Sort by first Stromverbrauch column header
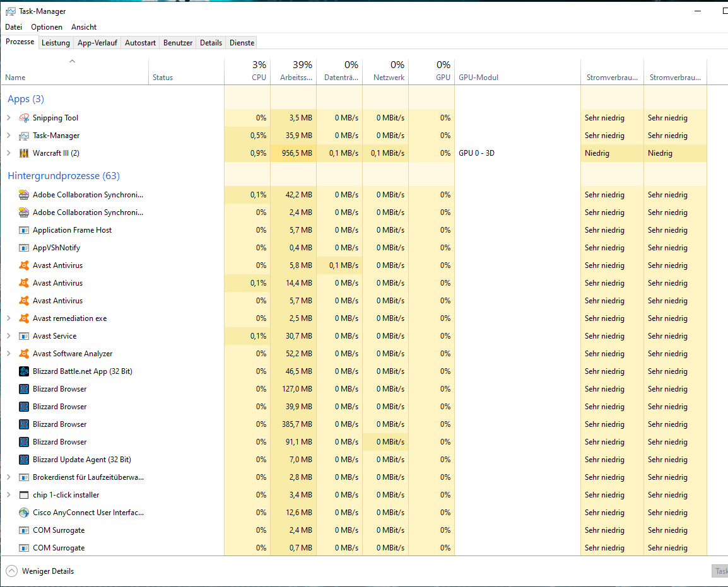Image resolution: width=728 pixels, height=587 pixels. point(612,72)
